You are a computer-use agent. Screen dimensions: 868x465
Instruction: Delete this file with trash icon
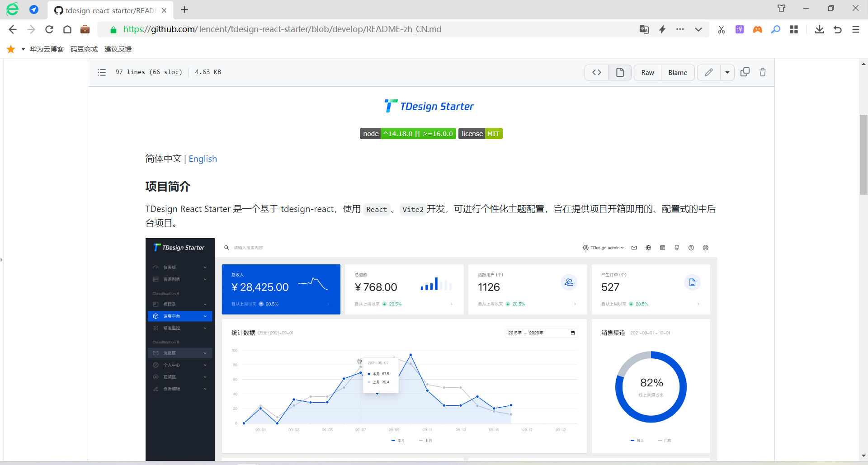tap(763, 72)
